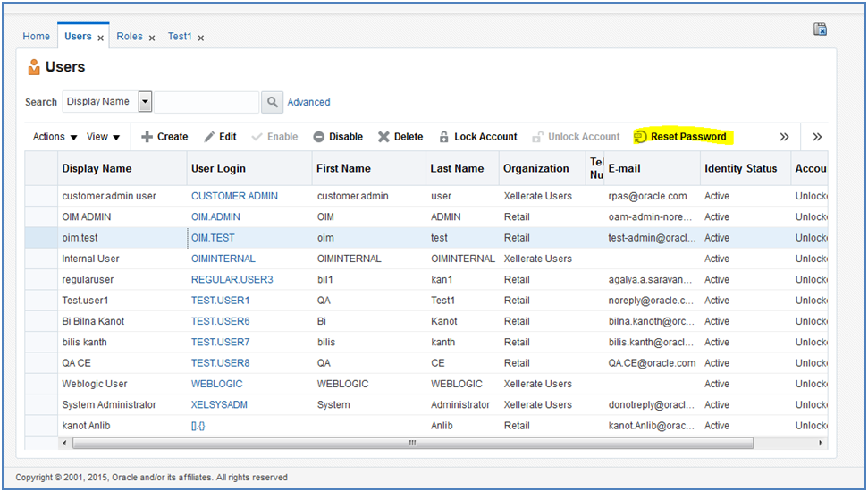Open the Advanced search link
The height and width of the screenshot is (492, 868).
pyautogui.click(x=308, y=102)
